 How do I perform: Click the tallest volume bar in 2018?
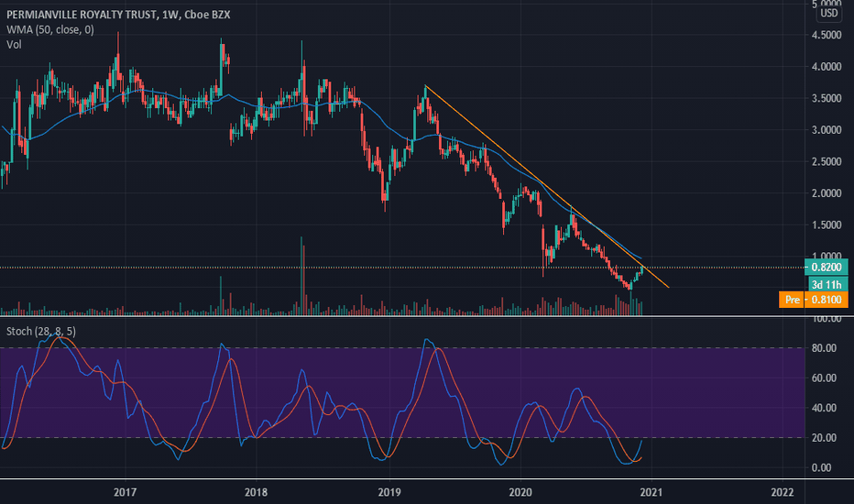[302, 276]
